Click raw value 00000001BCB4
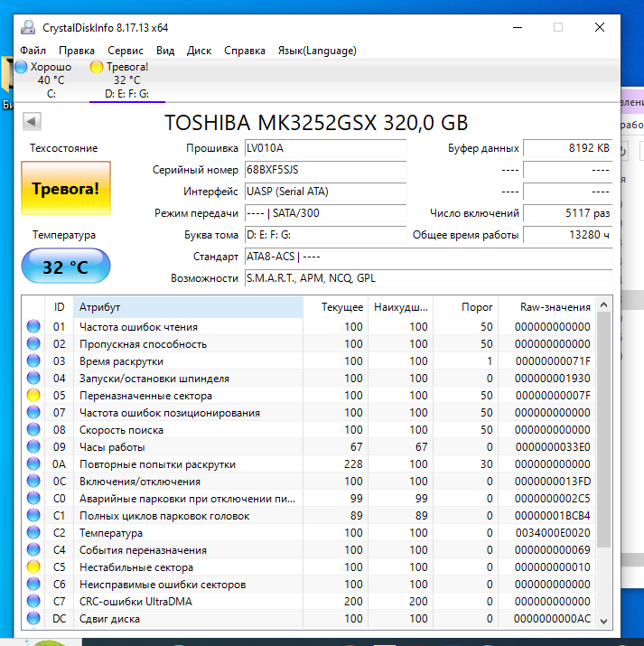This screenshot has height=646, width=644. [553, 515]
